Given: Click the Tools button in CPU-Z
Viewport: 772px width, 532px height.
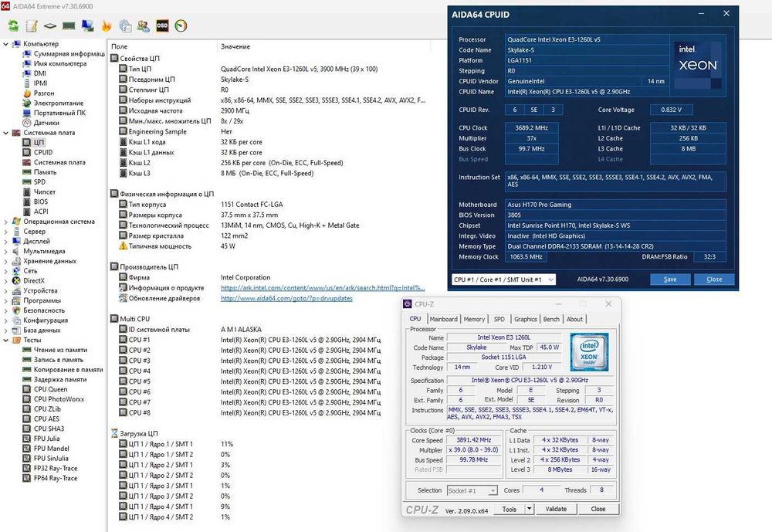Looking at the screenshot, I should [510, 509].
